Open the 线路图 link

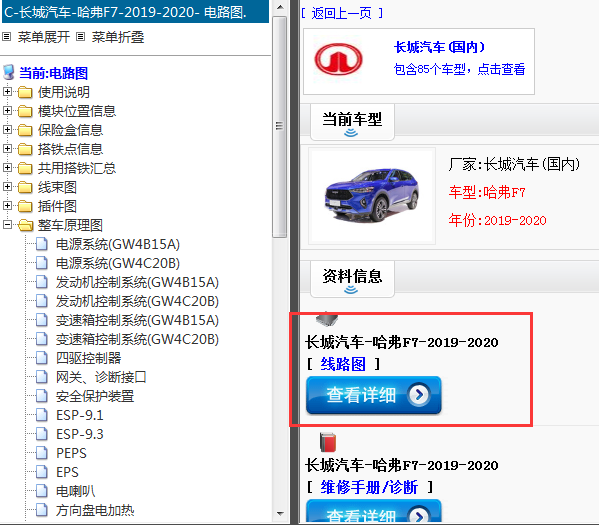pos(343,364)
